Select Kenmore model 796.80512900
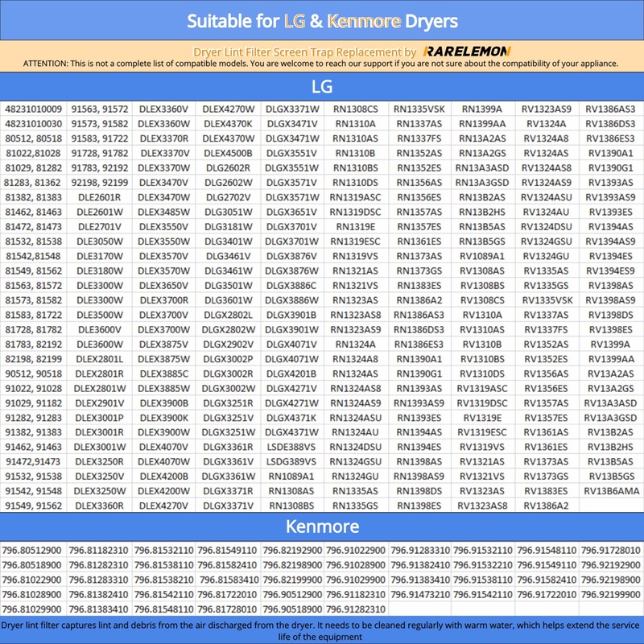Viewport: 644px width, 644px height. [31, 551]
